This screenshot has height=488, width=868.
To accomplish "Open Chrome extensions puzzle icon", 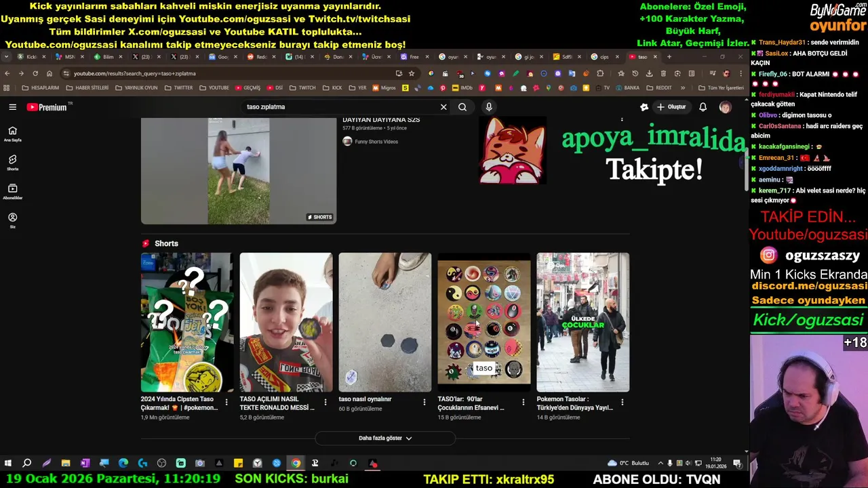I will [x=600, y=73].
